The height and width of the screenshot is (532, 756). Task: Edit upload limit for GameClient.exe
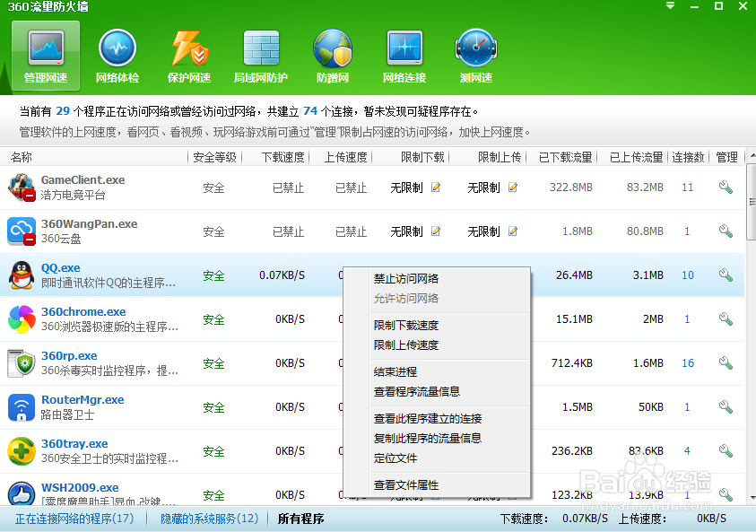(x=513, y=188)
